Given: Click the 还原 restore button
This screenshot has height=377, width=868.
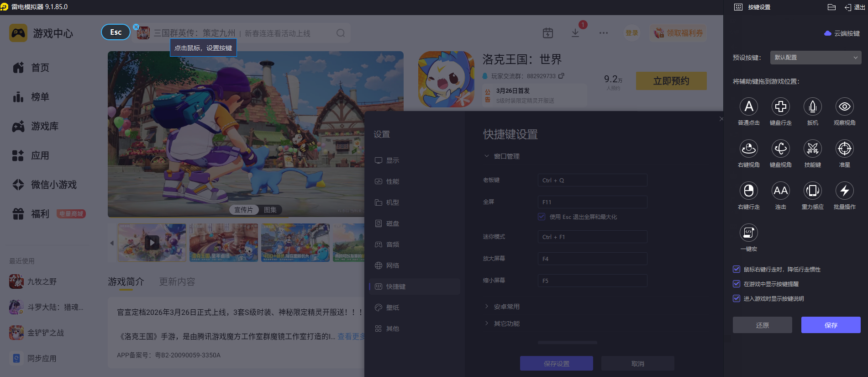Looking at the screenshot, I should (x=763, y=325).
